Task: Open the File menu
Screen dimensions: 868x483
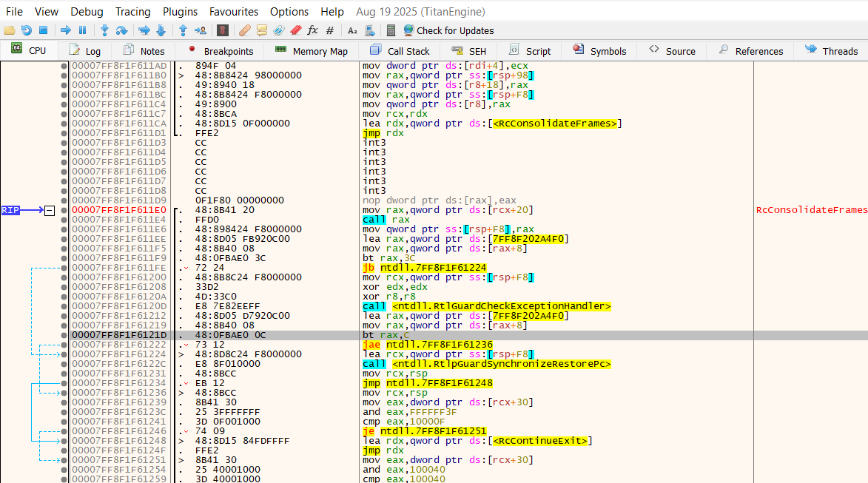Action: [x=14, y=12]
